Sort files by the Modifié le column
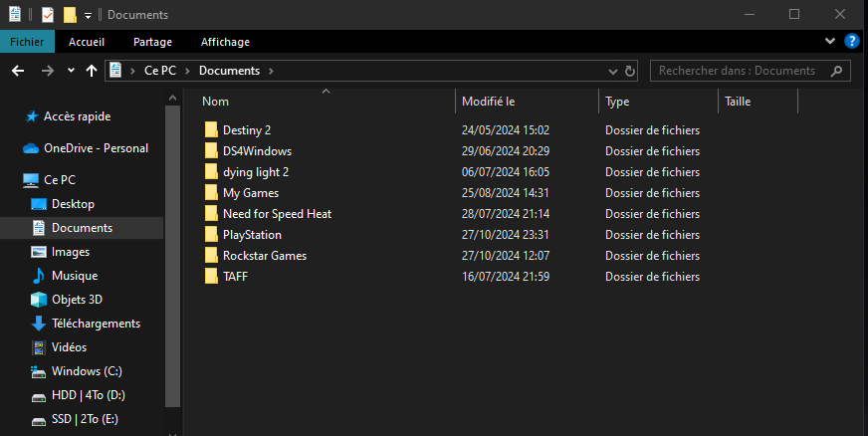The image size is (868, 436). pos(489,102)
